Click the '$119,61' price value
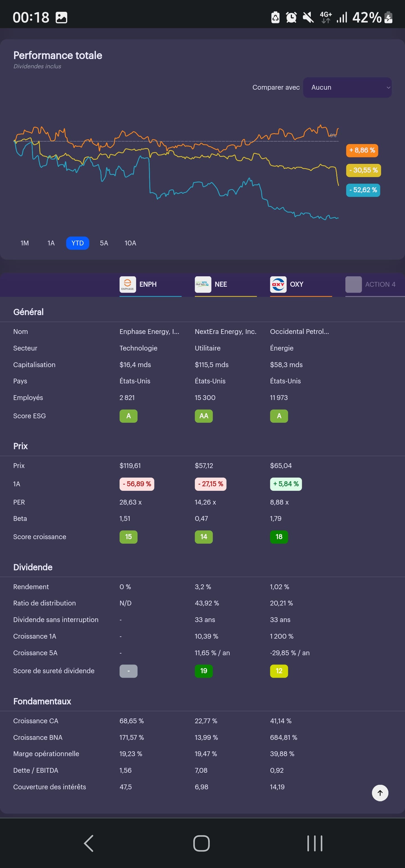 click(130, 466)
